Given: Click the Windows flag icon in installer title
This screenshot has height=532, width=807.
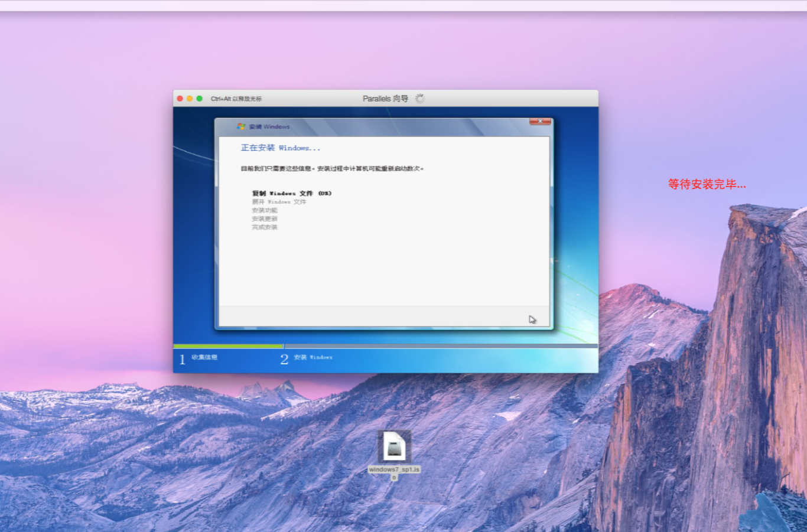Looking at the screenshot, I should point(241,126).
